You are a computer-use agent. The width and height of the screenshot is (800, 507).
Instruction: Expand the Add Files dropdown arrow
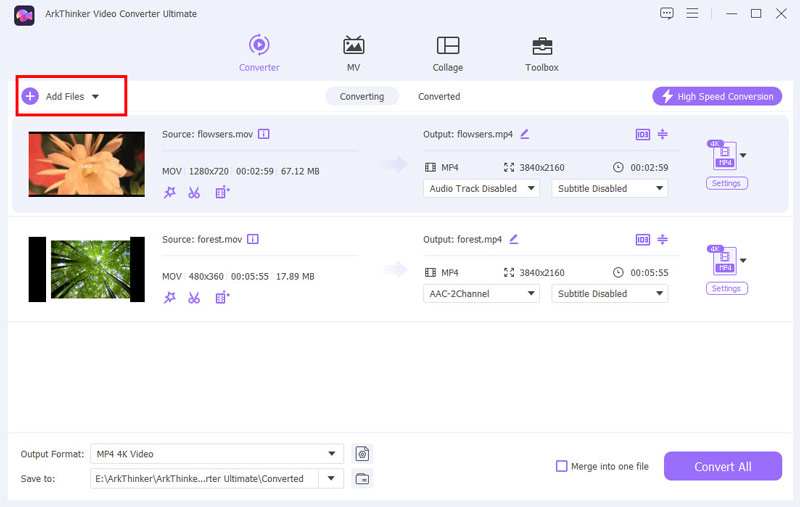95,96
